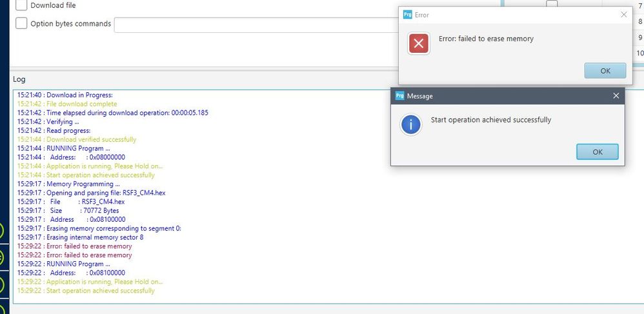This screenshot has width=644, height=314.
Task: Click the 'Error: failed to erase memory' dialog message
Action: tap(486, 39)
